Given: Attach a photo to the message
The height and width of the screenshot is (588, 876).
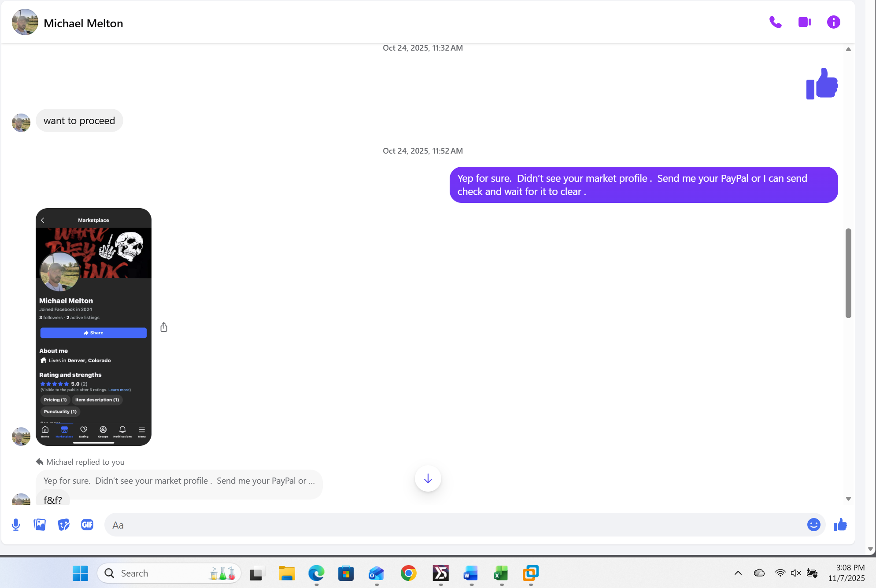Looking at the screenshot, I should pos(39,525).
